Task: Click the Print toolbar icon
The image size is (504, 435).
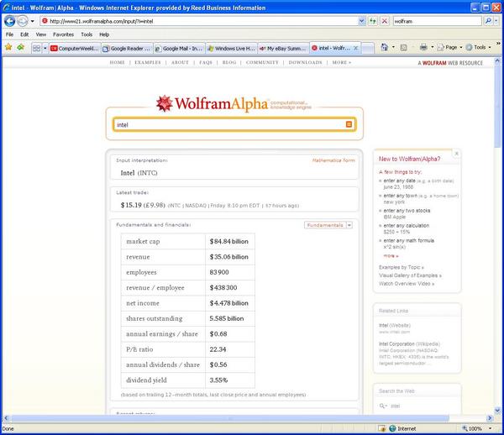Action: coord(423,47)
